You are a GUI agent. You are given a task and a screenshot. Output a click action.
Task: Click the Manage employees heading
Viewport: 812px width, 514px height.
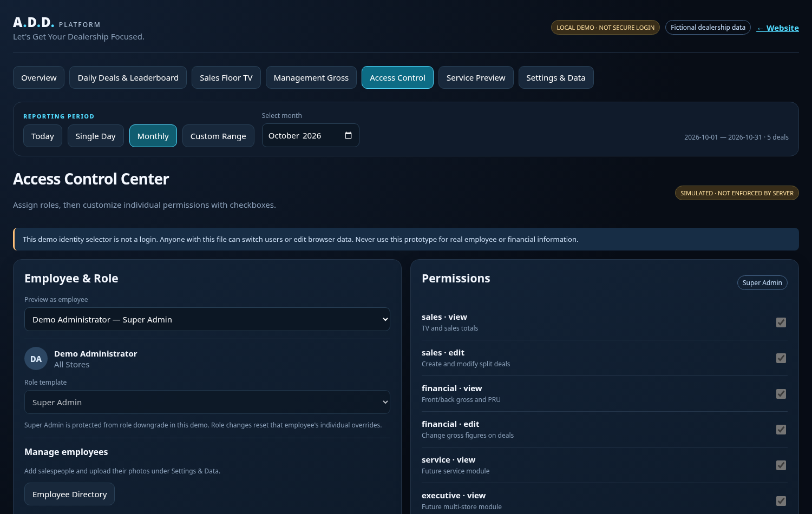[66, 452]
